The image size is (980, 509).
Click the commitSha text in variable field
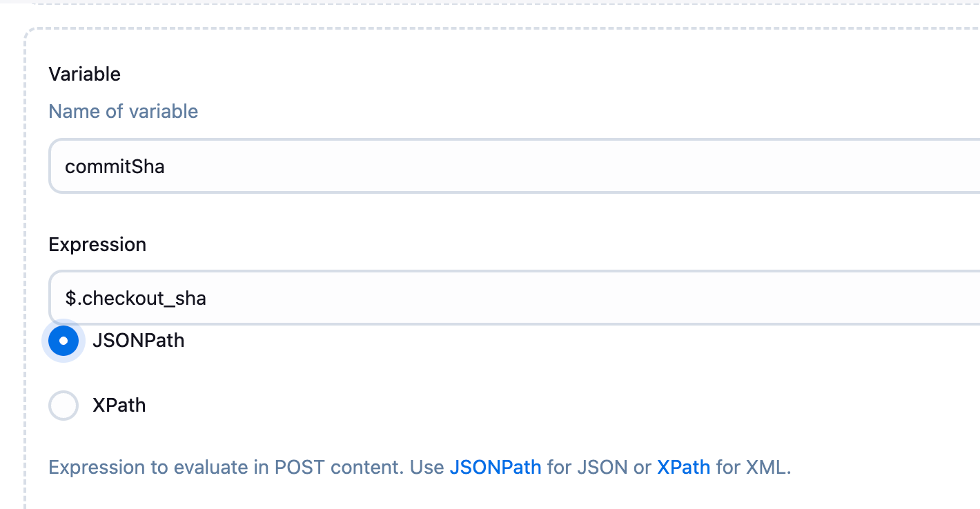coord(115,166)
